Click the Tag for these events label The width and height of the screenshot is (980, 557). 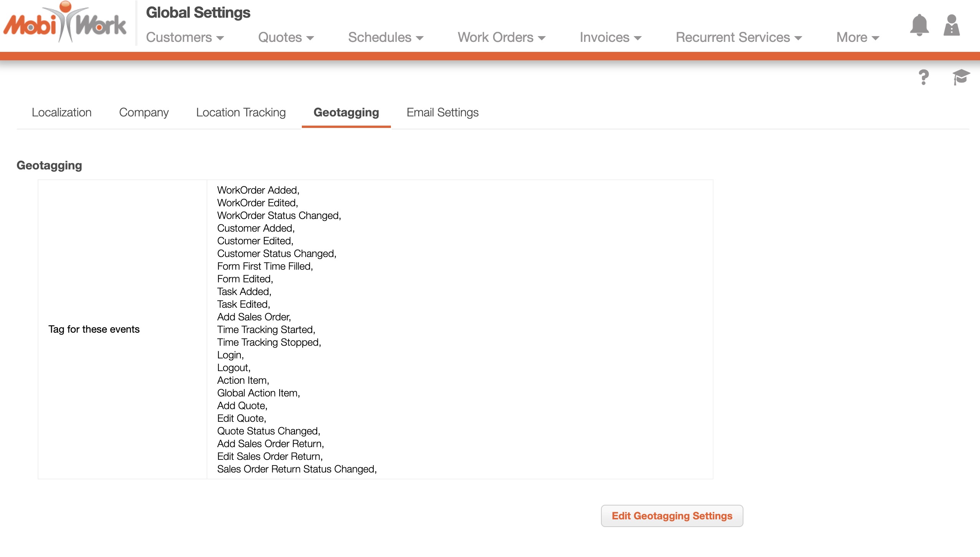tap(94, 329)
